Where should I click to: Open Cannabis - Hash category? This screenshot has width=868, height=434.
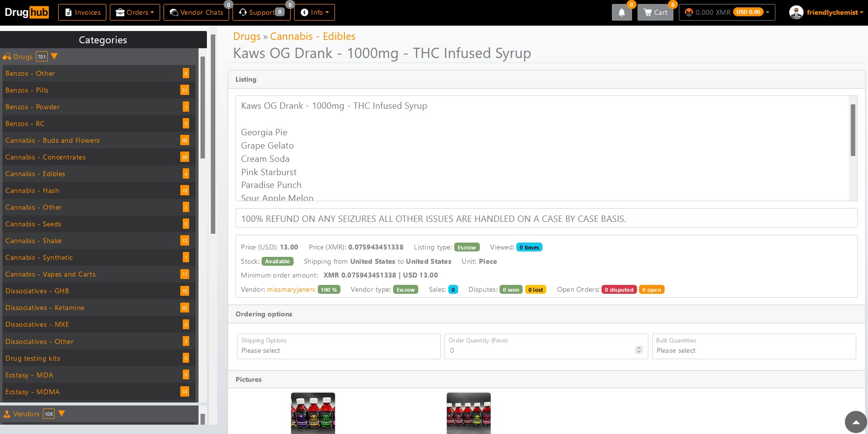[x=99, y=190]
